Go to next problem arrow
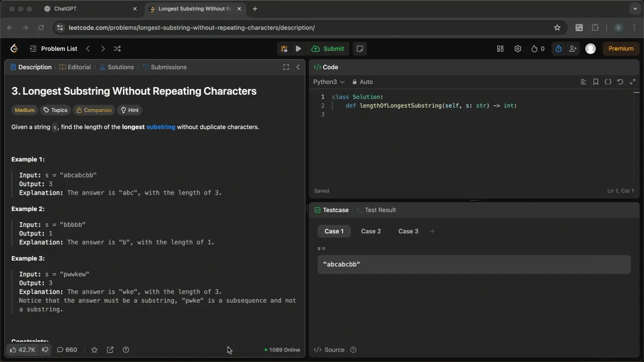The height and width of the screenshot is (362, 644). pos(103,49)
